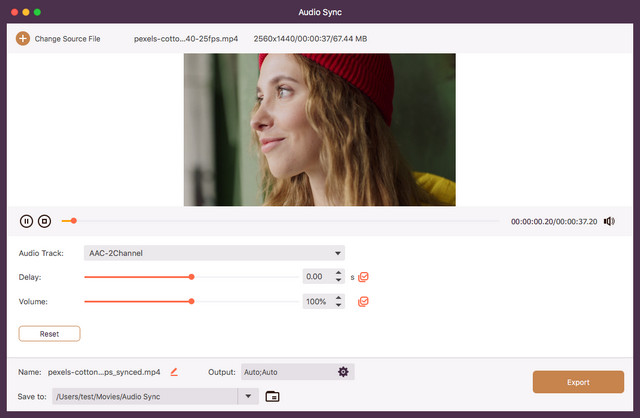Toggle the checkbox icon next to Volume
Image resolution: width=640 pixels, height=418 pixels.
(364, 301)
